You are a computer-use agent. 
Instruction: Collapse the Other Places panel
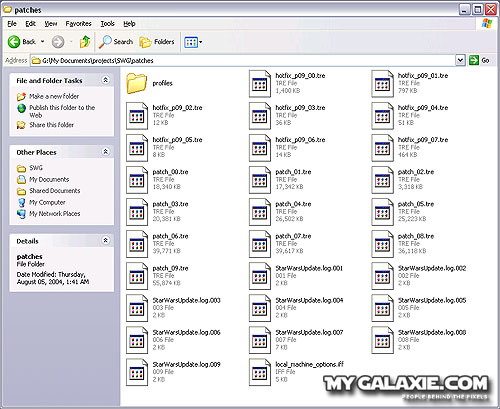(105, 152)
